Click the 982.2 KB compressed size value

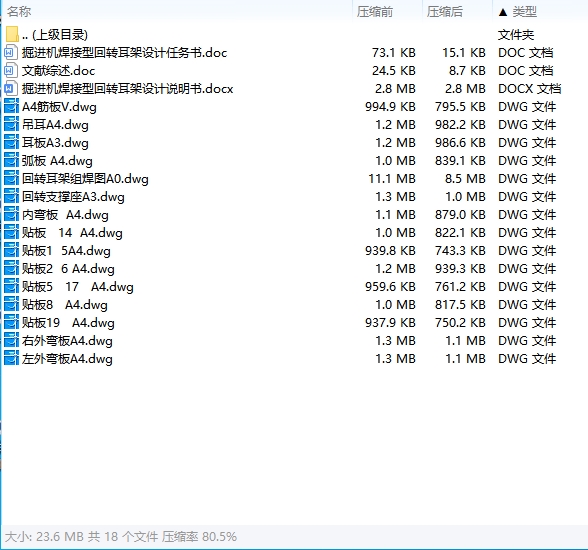click(460, 124)
